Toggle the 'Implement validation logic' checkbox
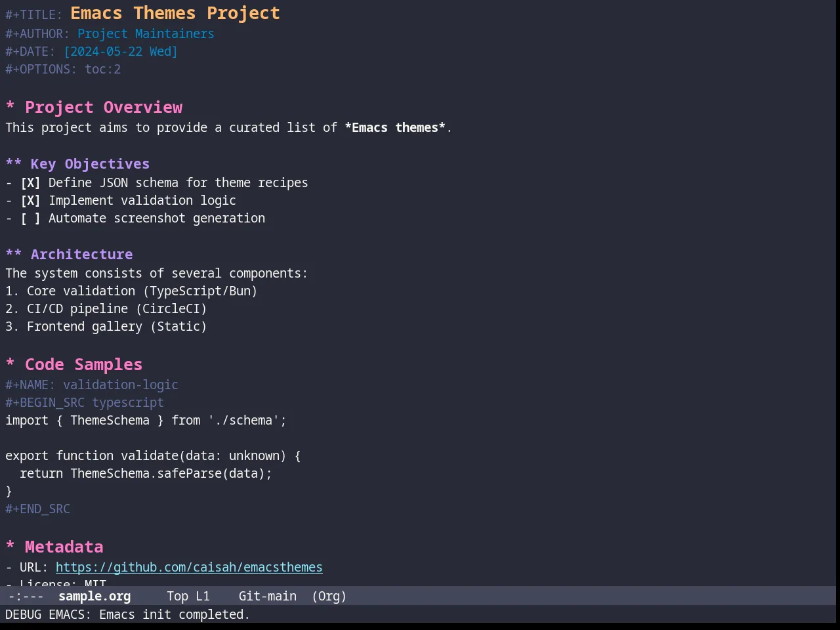 tap(30, 200)
